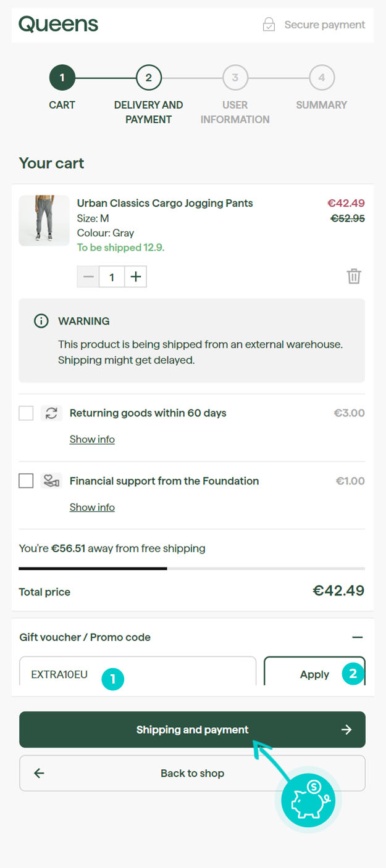Viewport: 386px width, 868px height.
Task: Click the secure payment lock icon
Action: click(x=269, y=25)
